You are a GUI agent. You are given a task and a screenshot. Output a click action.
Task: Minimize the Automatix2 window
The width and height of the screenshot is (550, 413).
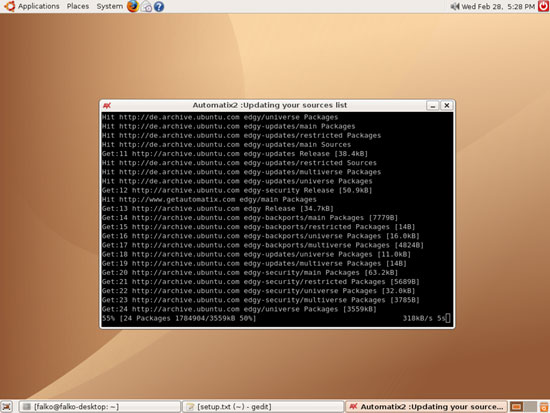[432, 106]
